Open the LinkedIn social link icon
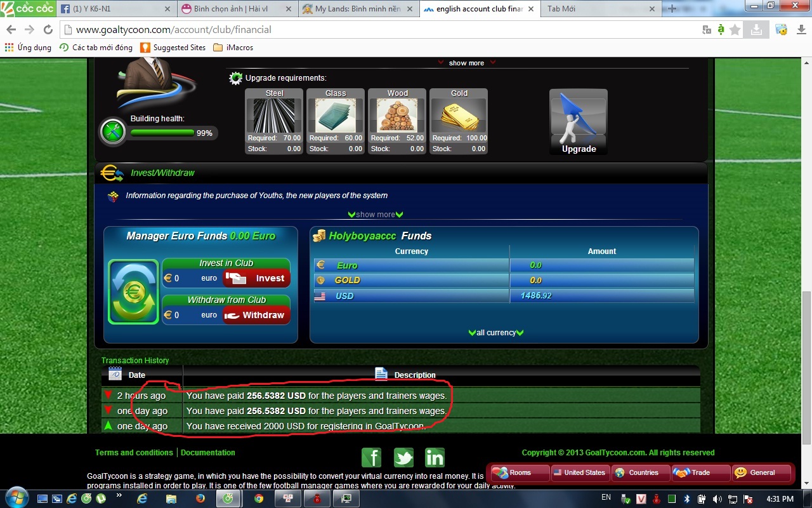 point(435,457)
